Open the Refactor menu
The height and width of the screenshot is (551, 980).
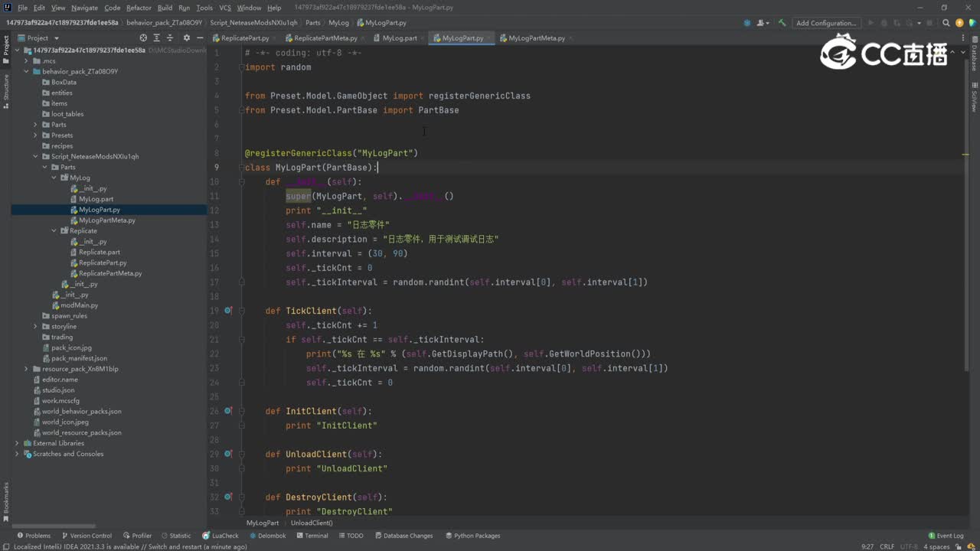pos(139,8)
